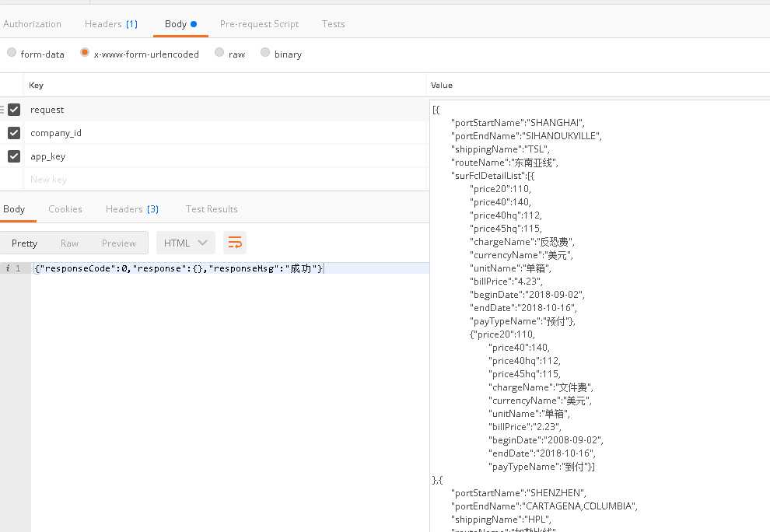
Task: Click the Value column header
Action: [442, 85]
